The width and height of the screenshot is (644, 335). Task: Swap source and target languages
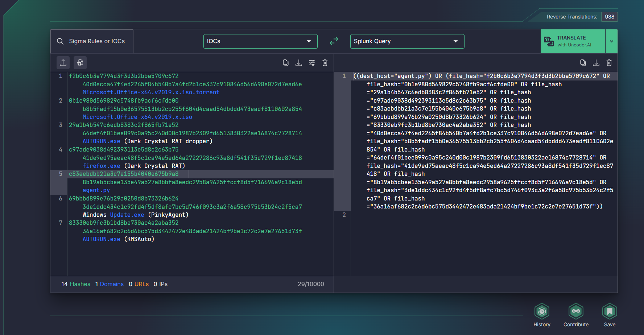(x=334, y=41)
